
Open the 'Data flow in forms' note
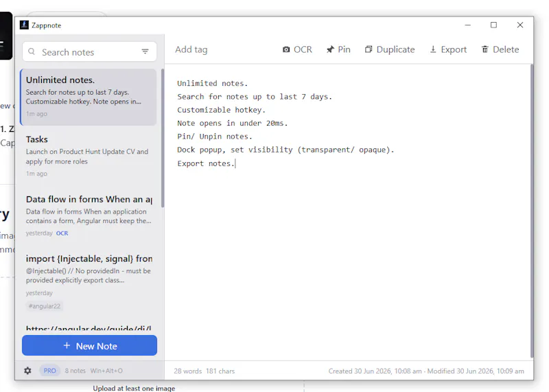click(x=89, y=215)
